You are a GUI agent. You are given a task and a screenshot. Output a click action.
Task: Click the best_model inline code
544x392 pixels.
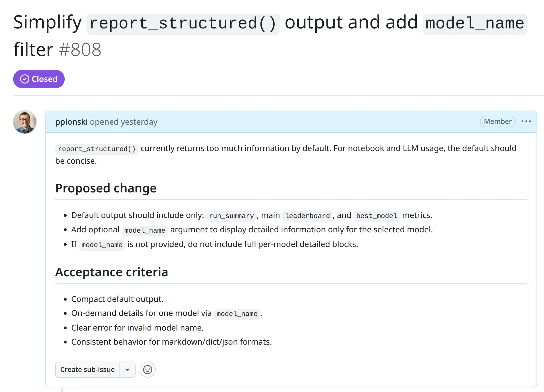coord(377,216)
